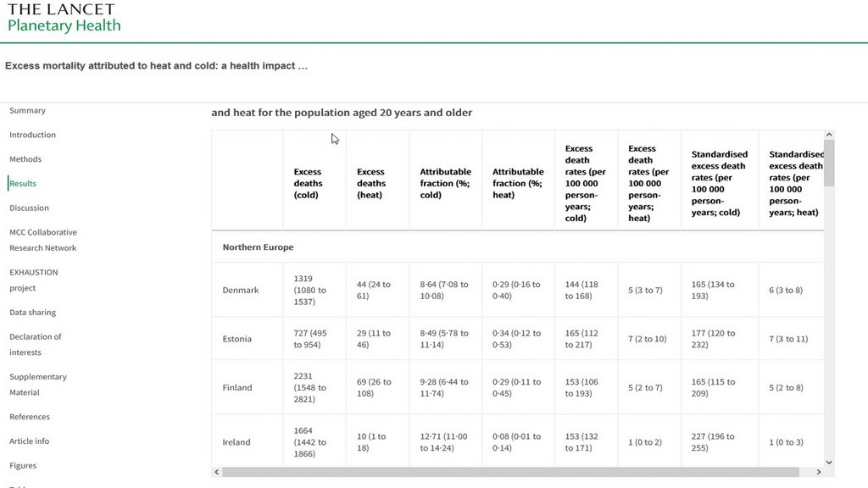868x488 pixels.
Task: Click the cell 0·29 (0·16 to 0·40)
Action: [x=516, y=290]
